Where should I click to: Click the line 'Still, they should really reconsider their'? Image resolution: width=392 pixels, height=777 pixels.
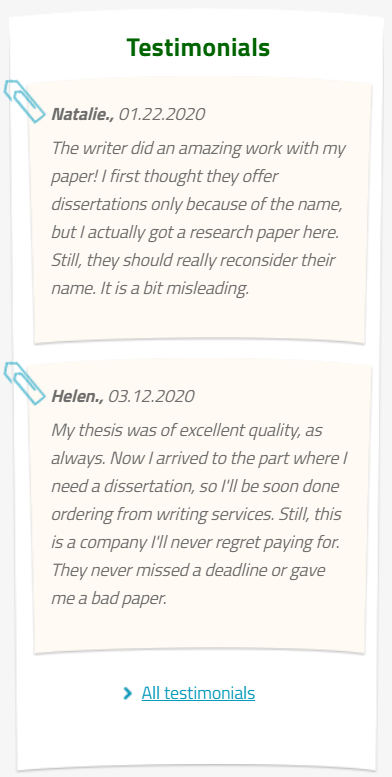coord(193,260)
